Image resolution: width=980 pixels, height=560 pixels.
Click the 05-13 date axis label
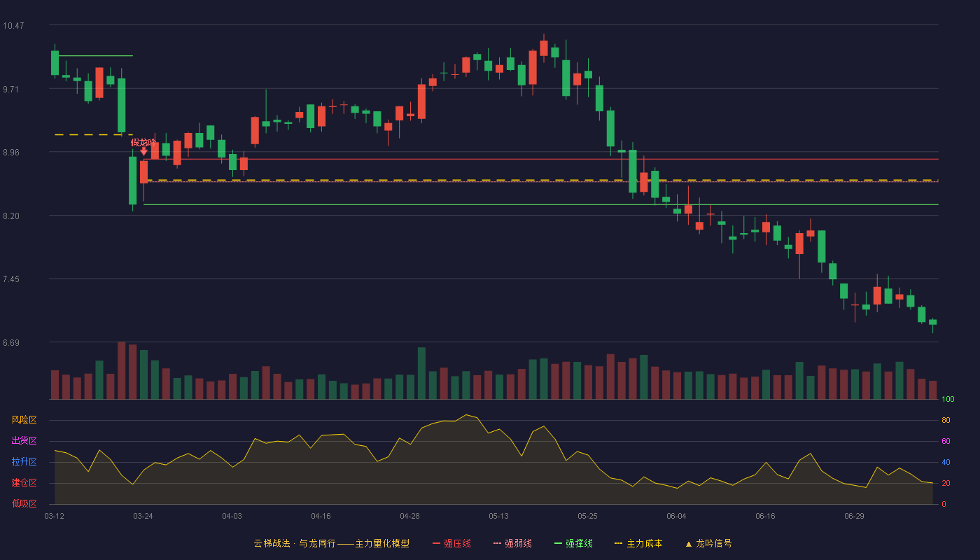pos(498,516)
